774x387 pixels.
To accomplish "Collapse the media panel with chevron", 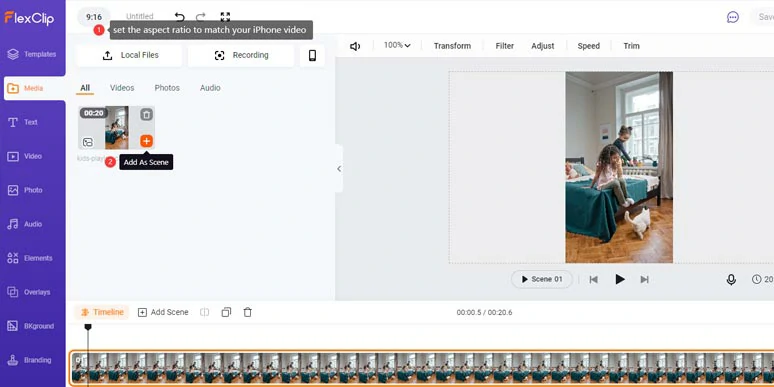I will tap(339, 168).
